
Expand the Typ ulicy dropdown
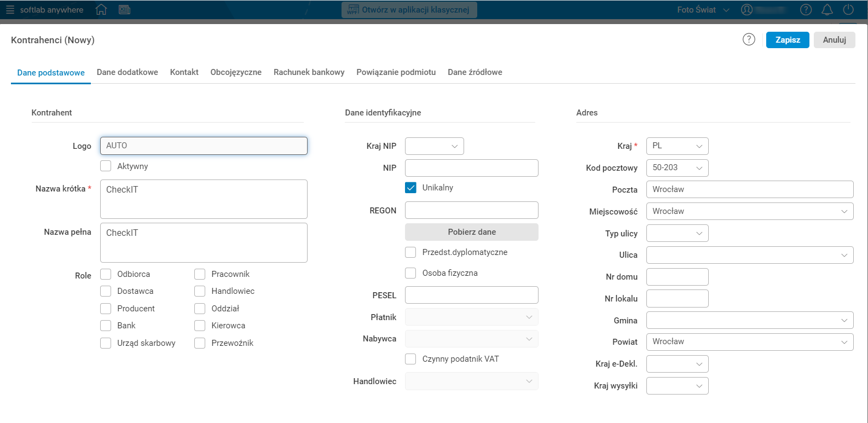(x=677, y=233)
